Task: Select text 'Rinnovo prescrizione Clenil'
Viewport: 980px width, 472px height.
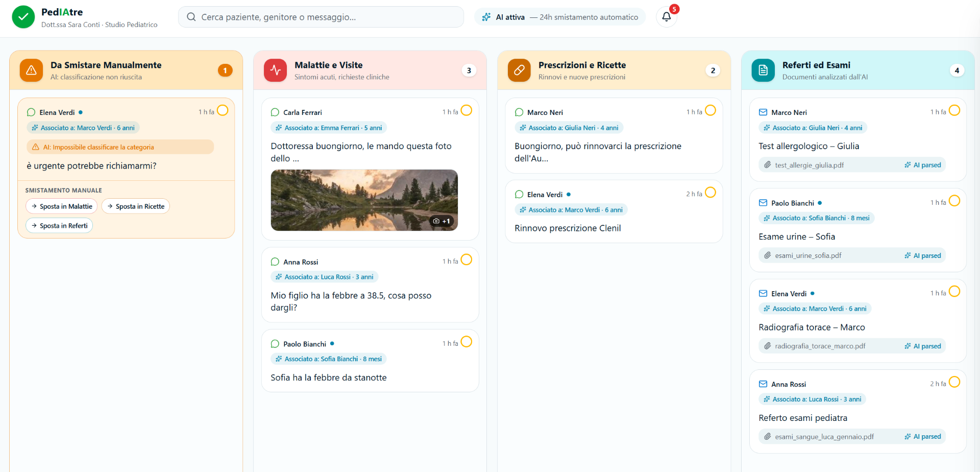Action: (x=568, y=228)
